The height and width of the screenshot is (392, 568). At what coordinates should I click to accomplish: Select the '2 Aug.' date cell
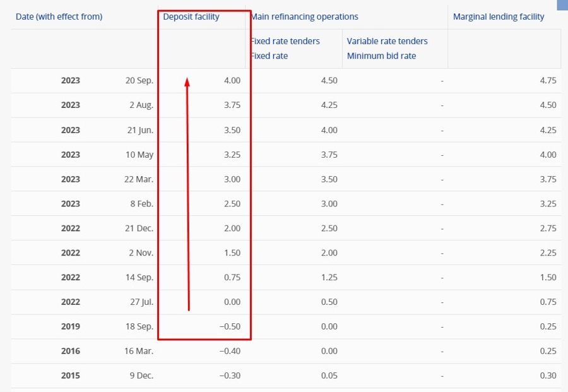pyautogui.click(x=141, y=105)
